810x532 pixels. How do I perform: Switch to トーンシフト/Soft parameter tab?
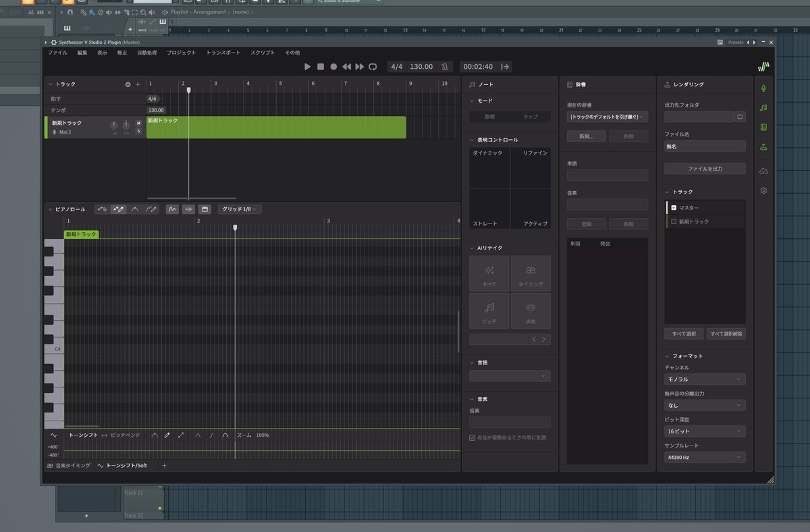click(x=122, y=466)
